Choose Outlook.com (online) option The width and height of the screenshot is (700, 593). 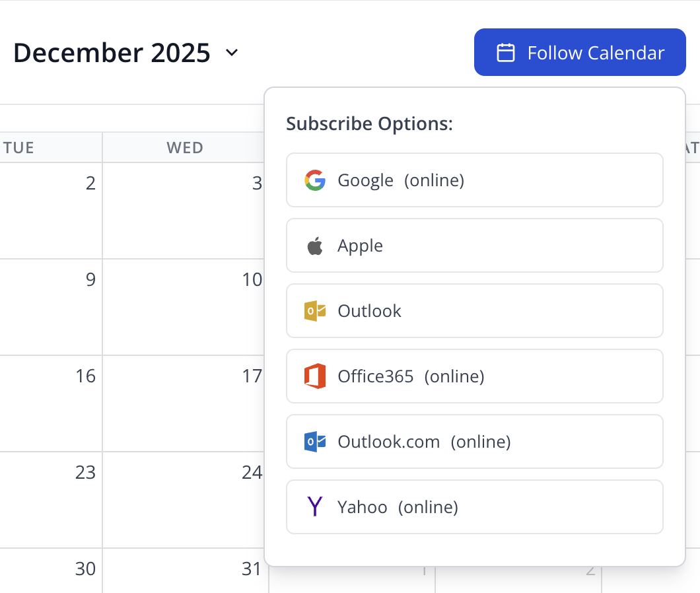pos(474,442)
